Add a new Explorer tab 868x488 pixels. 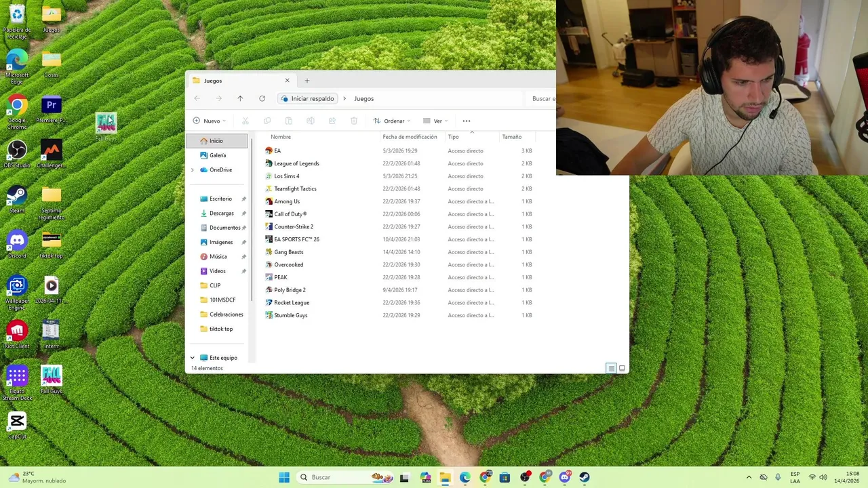(307, 81)
